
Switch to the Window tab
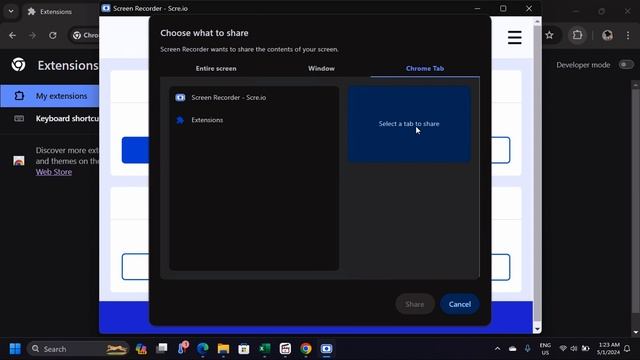click(x=321, y=69)
